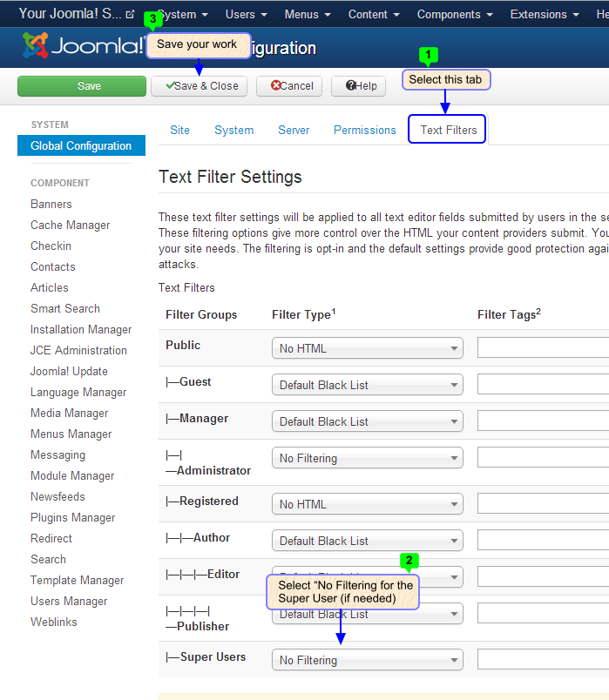Switch to the Site tab

(179, 130)
